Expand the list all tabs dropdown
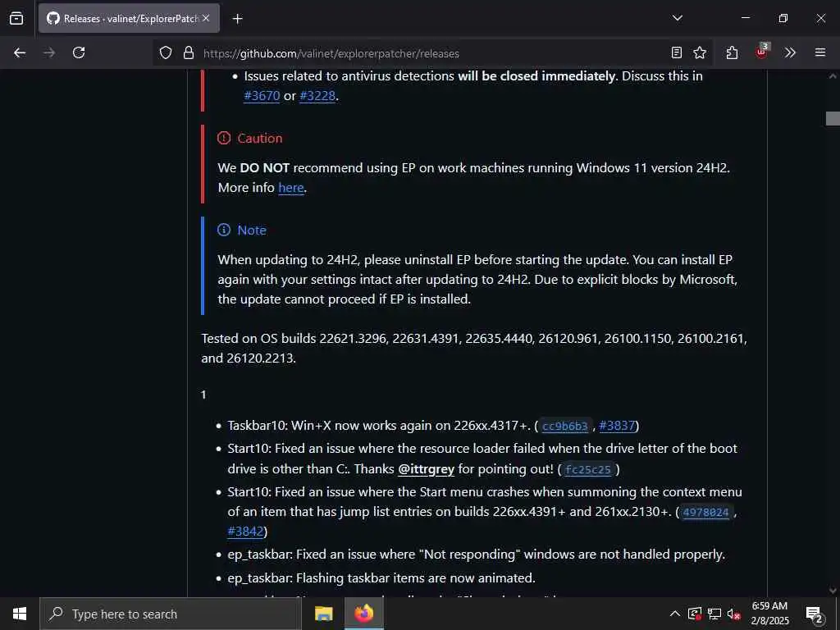The height and width of the screenshot is (630, 840). point(677,18)
